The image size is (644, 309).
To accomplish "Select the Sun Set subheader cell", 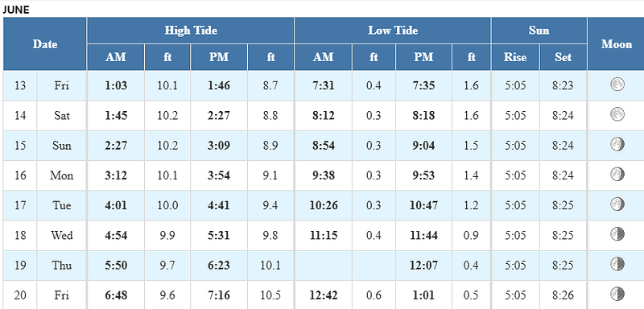I will point(563,57).
